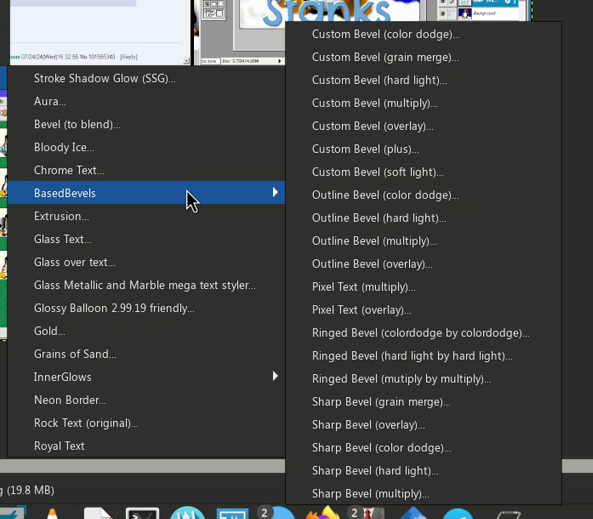Open Sharp Bevel (overlay)...

[x=423, y=425]
